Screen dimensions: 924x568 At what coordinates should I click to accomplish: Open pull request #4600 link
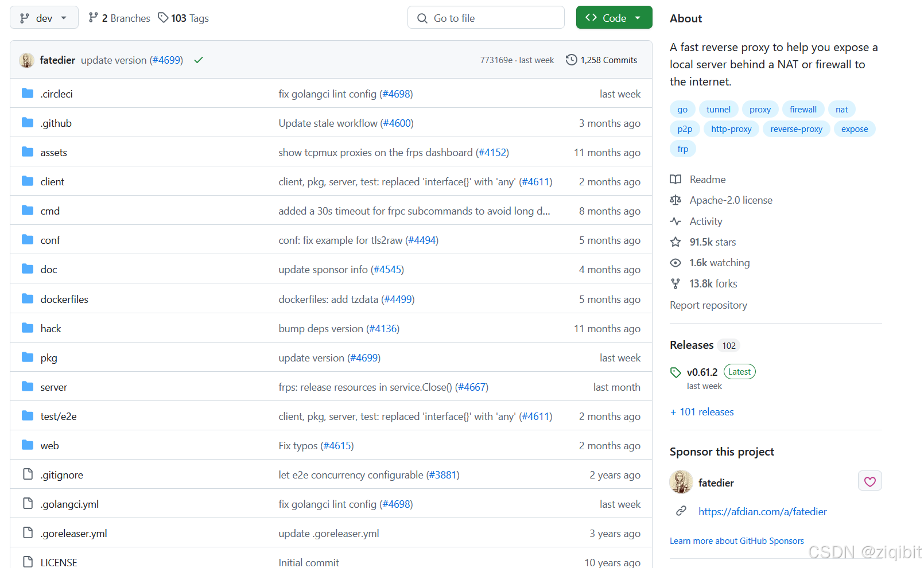tap(397, 123)
